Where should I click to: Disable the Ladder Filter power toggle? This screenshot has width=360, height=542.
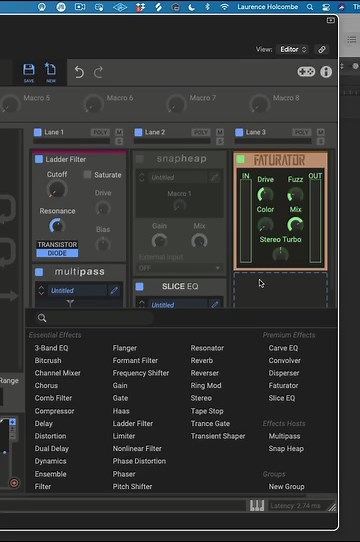[39, 159]
